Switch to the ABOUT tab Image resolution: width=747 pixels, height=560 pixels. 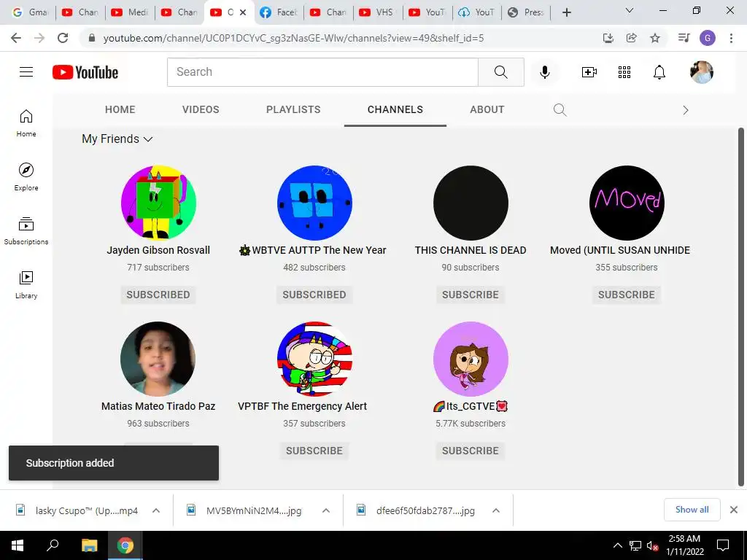487,109
